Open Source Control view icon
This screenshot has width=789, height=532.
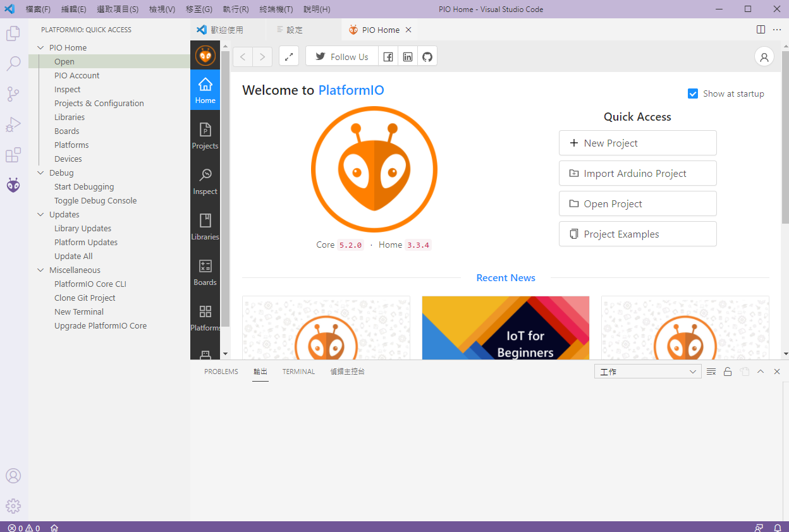(x=13, y=94)
